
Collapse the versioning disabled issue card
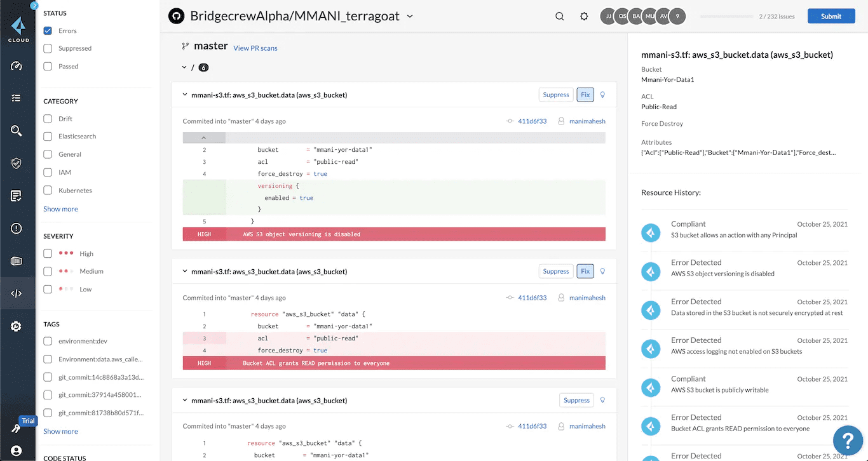click(x=185, y=95)
